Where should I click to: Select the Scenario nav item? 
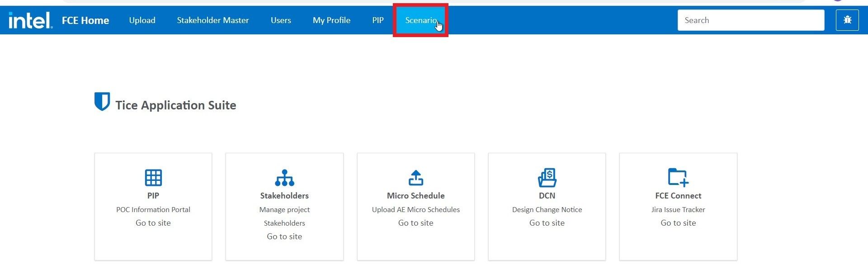(x=420, y=20)
